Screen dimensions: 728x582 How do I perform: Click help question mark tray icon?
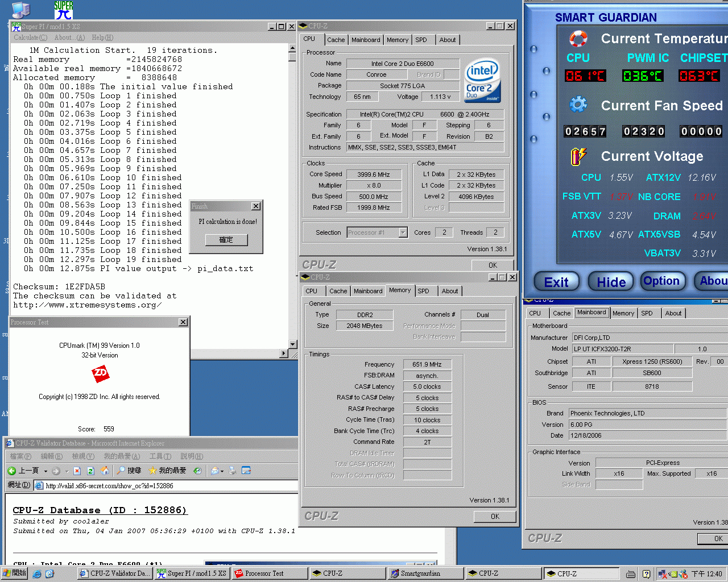(x=646, y=574)
